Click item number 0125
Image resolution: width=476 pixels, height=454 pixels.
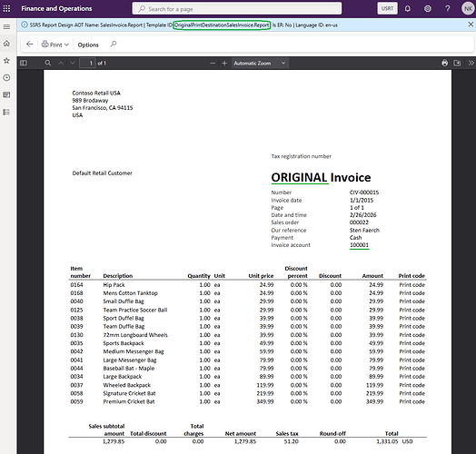tap(76, 311)
